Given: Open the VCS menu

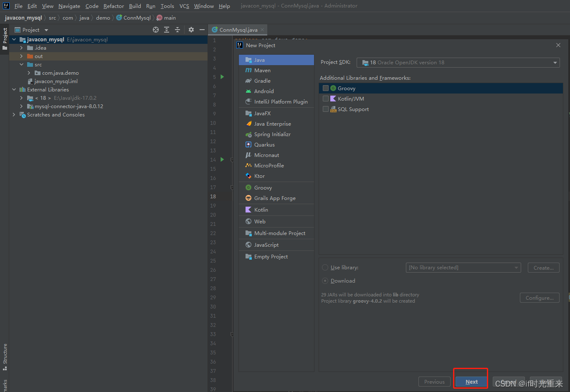Looking at the screenshot, I should 184,6.
